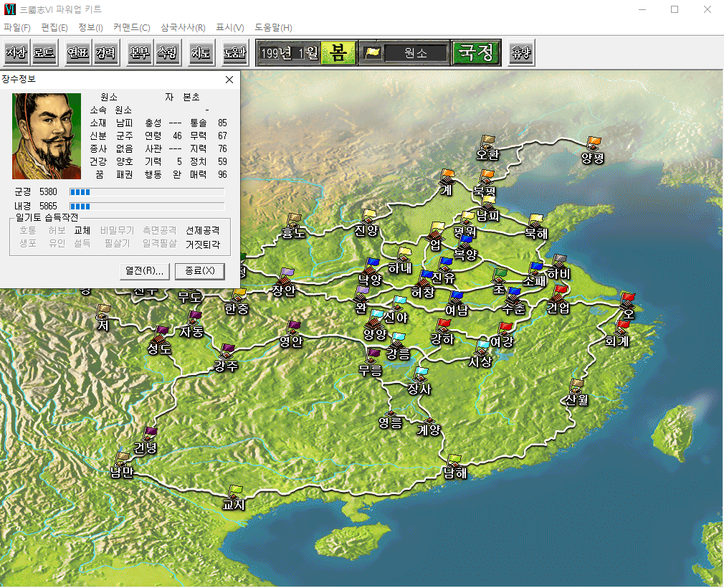
Task: Open the 지도 map toolbar button
Action: (201, 52)
